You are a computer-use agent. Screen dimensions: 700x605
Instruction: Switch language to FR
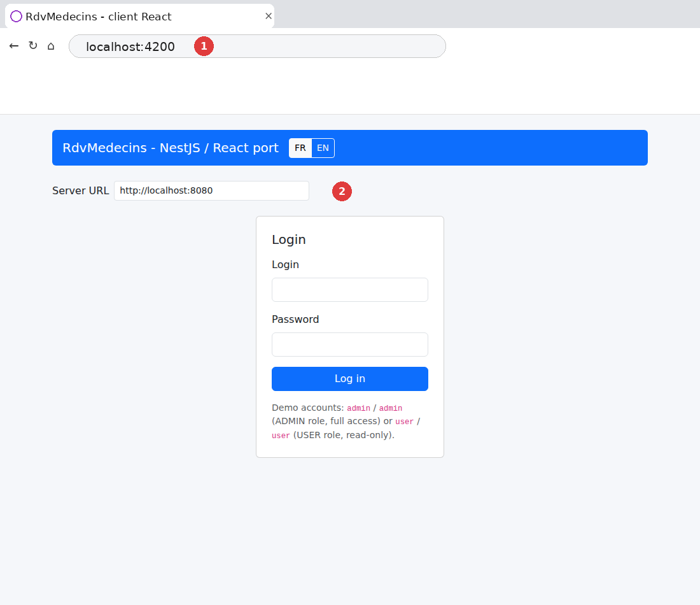tap(300, 148)
